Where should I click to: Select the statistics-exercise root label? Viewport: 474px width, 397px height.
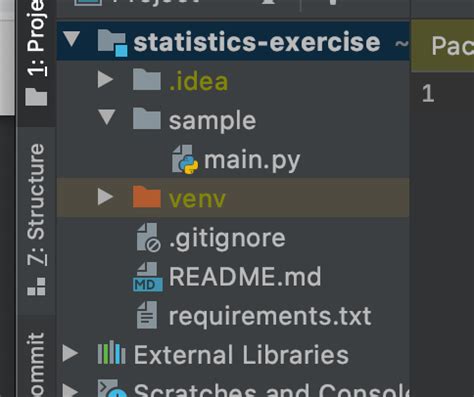point(257,42)
